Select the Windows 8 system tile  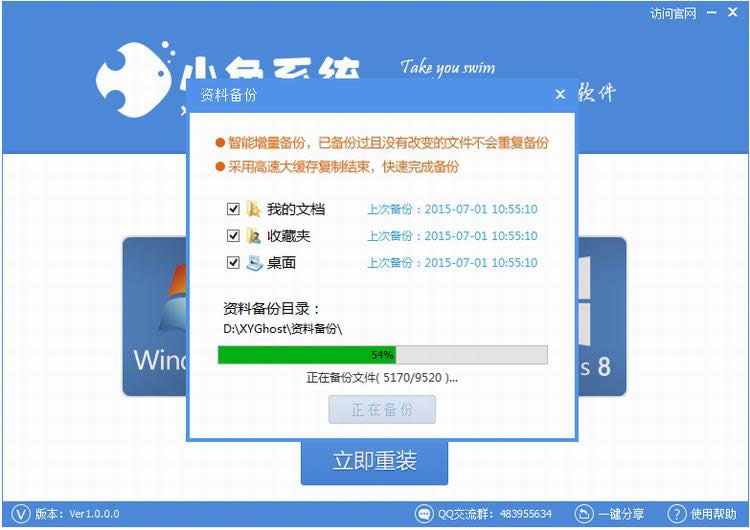coord(602,316)
